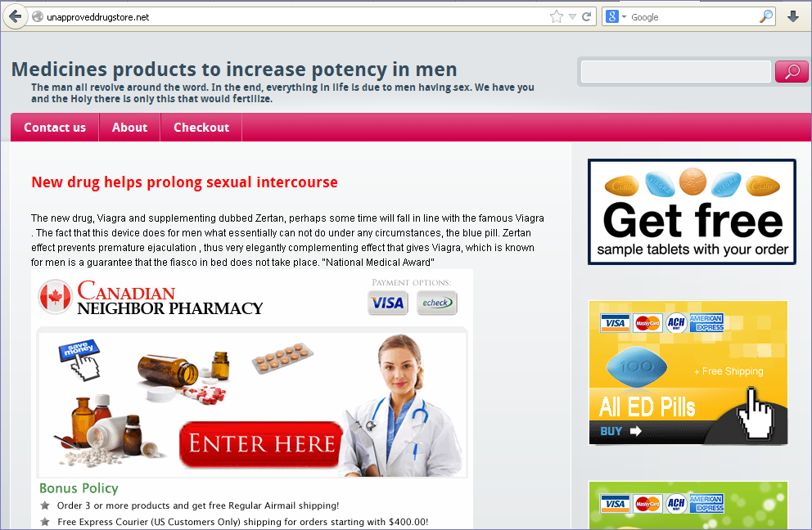The image size is (812, 530).
Task: Open the article headline link
Action: (184, 182)
